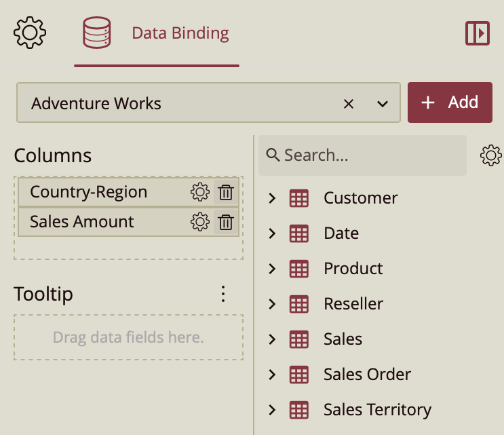This screenshot has height=435, width=504.
Task: Click the Add button
Action: tap(450, 102)
